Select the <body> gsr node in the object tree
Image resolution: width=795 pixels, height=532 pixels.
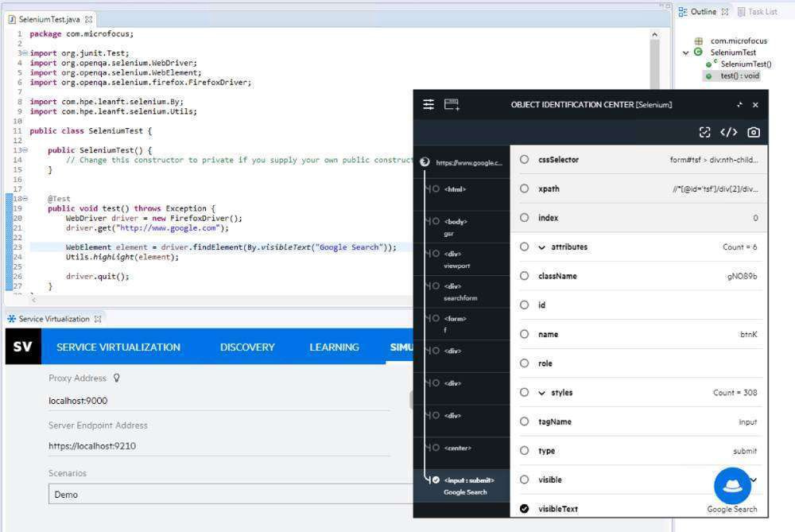point(461,227)
